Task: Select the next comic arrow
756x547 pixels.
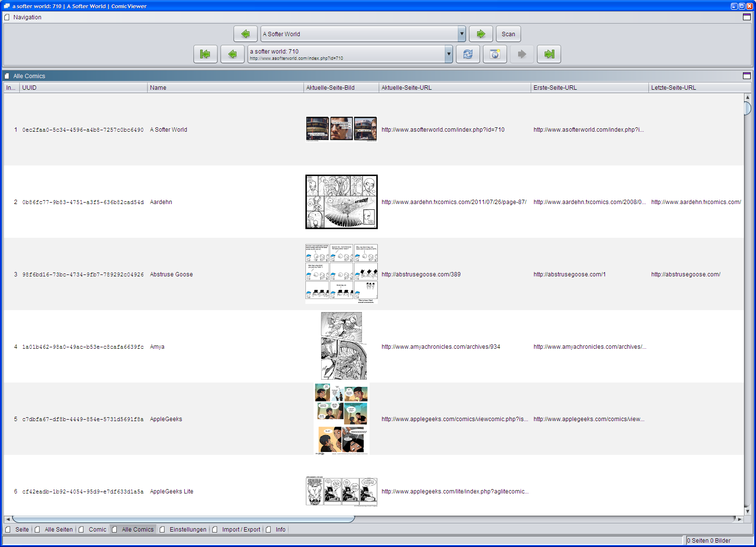Action: [481, 34]
